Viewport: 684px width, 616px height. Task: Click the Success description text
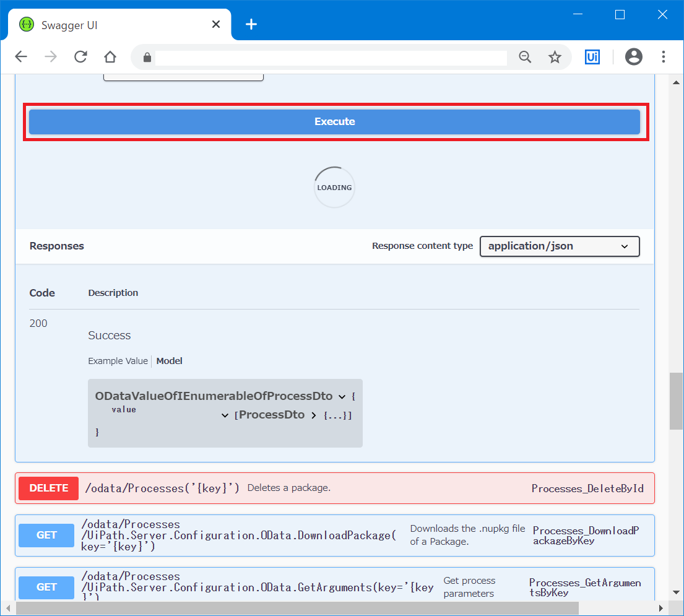(x=110, y=336)
